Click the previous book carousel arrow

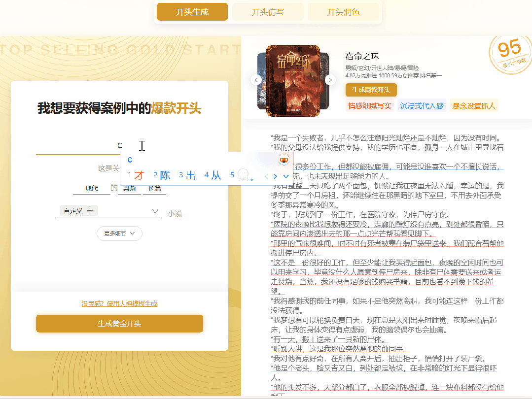point(256,80)
